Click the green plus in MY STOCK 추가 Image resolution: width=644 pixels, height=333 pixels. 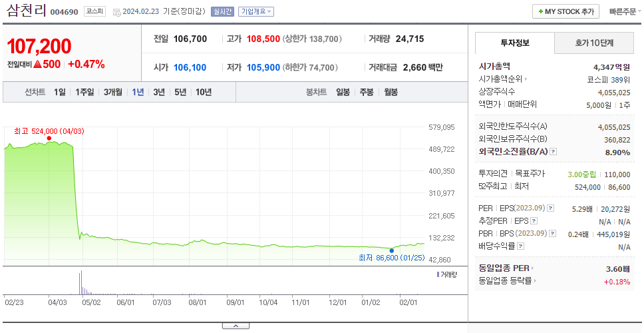point(540,11)
